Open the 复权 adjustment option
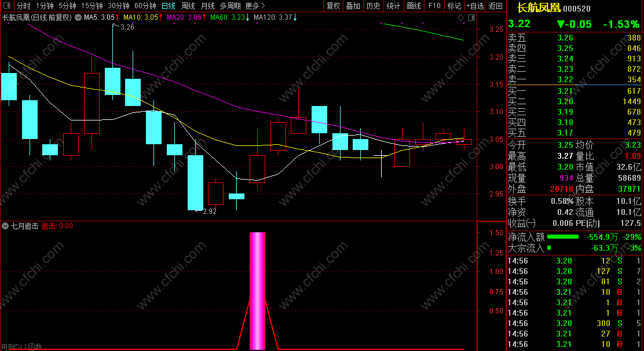Screen dimensions: 644x351 click(x=333, y=6)
